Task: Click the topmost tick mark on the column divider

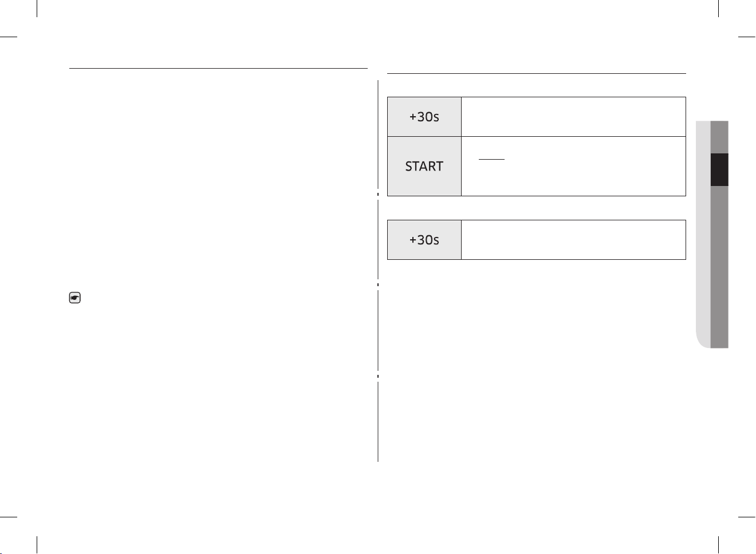Action: pyautogui.click(x=378, y=195)
